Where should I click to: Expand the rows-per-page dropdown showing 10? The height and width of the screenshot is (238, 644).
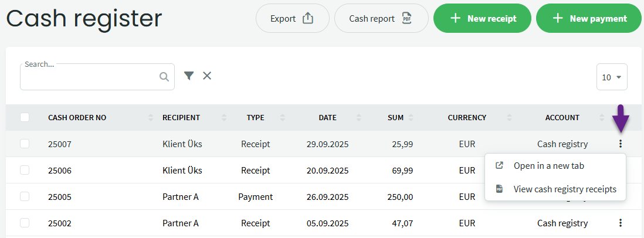click(x=612, y=77)
